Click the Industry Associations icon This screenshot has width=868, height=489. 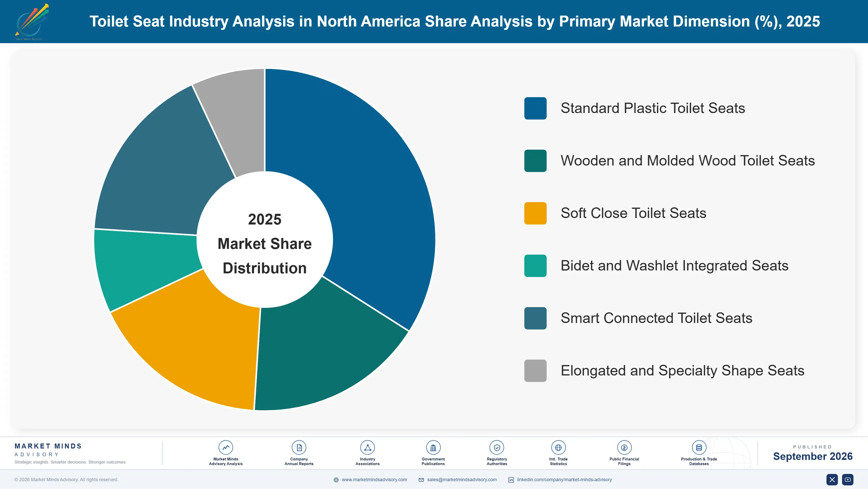(367, 447)
